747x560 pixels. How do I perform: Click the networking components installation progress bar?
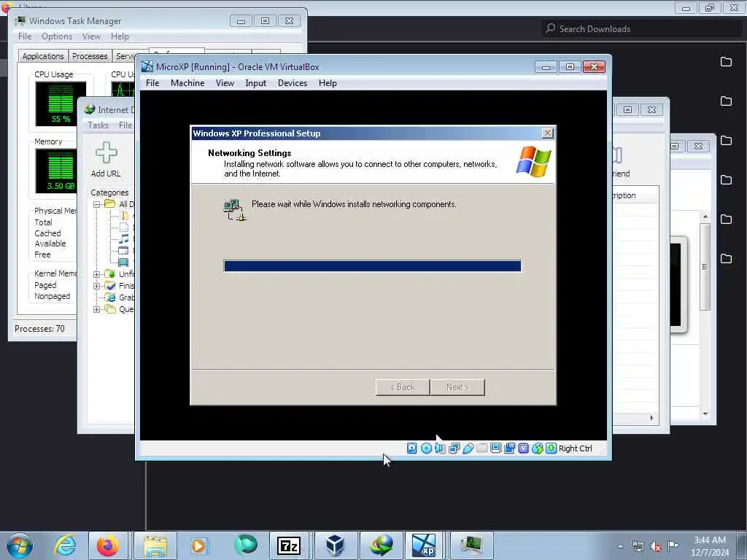pyautogui.click(x=373, y=265)
